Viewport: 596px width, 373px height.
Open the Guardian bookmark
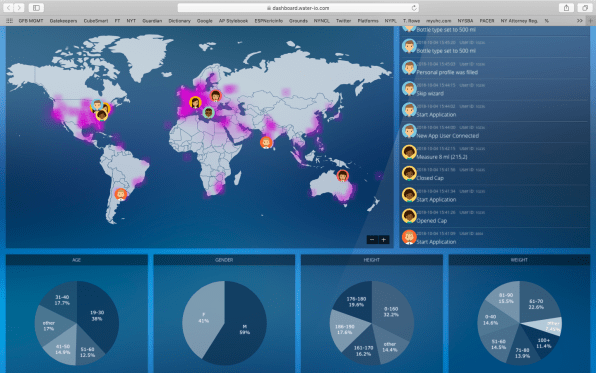tap(152, 21)
